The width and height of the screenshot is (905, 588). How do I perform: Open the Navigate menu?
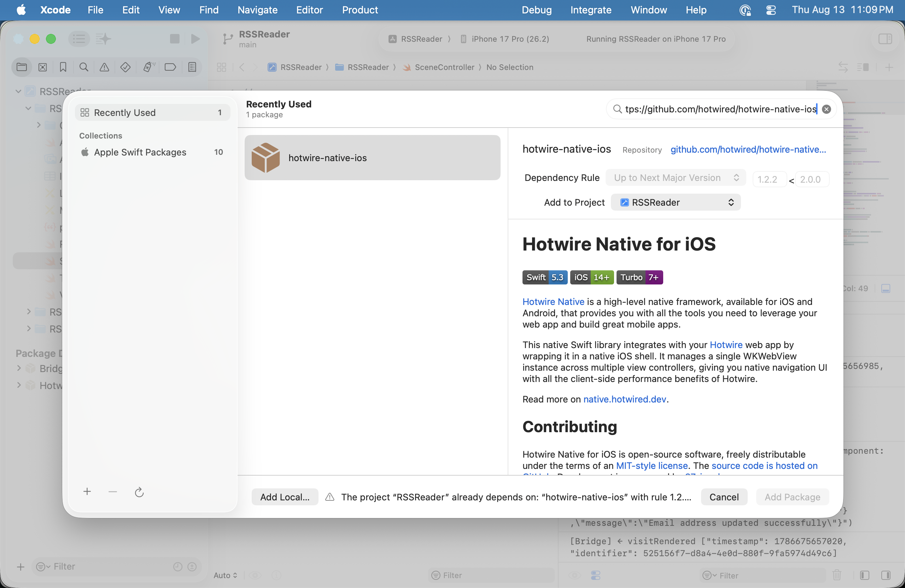coord(257,10)
